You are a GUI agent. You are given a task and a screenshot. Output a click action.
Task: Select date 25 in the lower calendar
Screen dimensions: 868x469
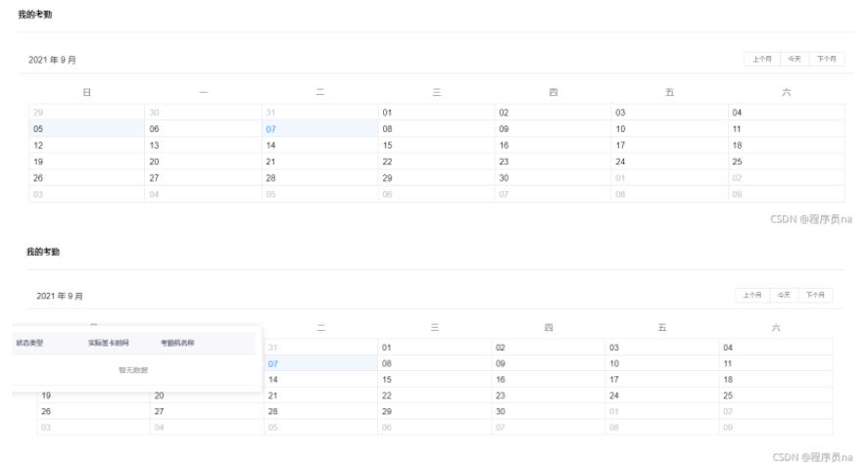pos(727,396)
